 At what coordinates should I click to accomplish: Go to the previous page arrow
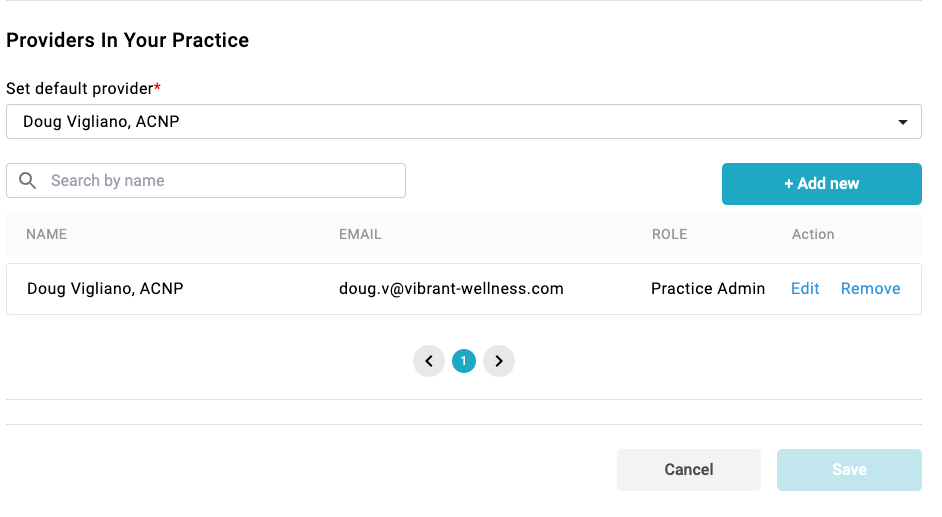429,361
